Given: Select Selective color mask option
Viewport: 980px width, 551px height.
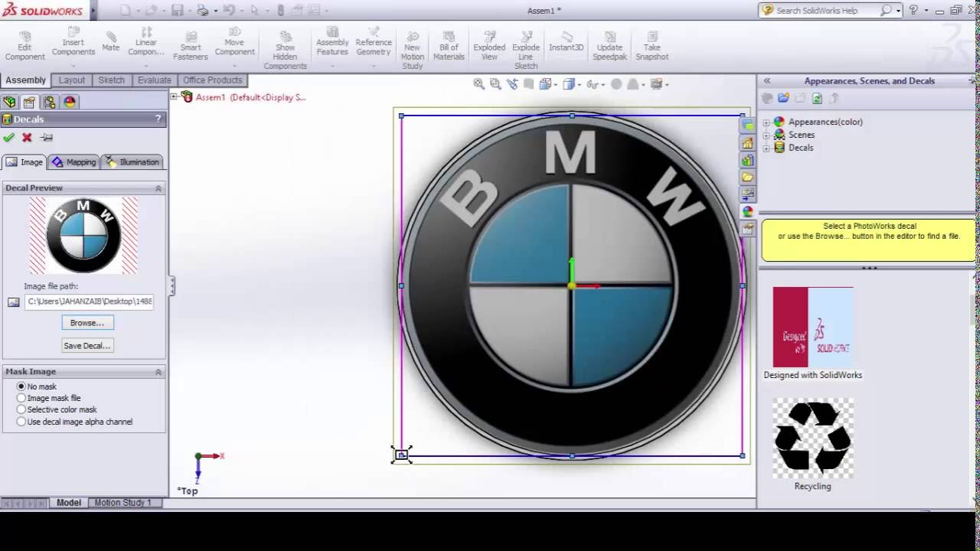Looking at the screenshot, I should pos(21,409).
